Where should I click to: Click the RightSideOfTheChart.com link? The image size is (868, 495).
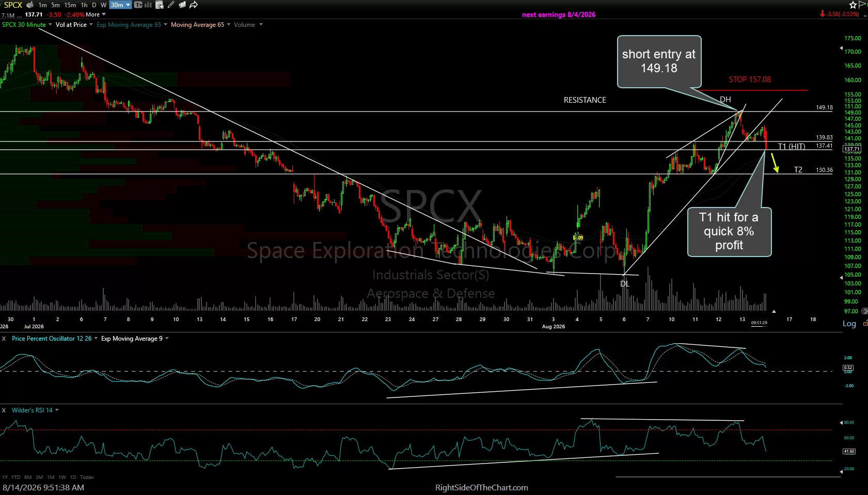point(482,488)
